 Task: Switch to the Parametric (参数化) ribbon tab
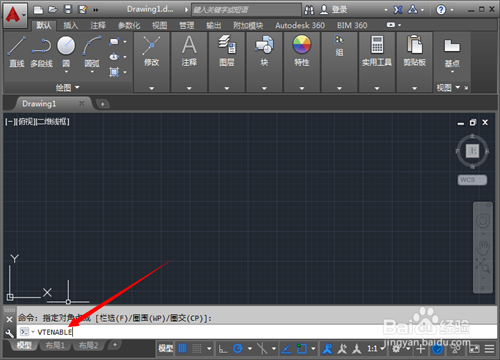tap(129, 25)
